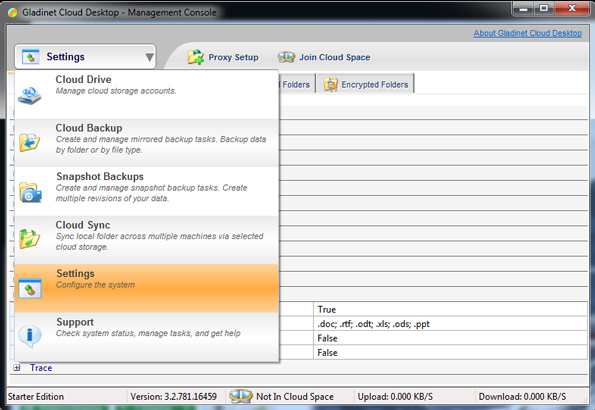This screenshot has height=410, width=595.
Task: Click the Settings dropdown header icon
Action: pos(31,57)
